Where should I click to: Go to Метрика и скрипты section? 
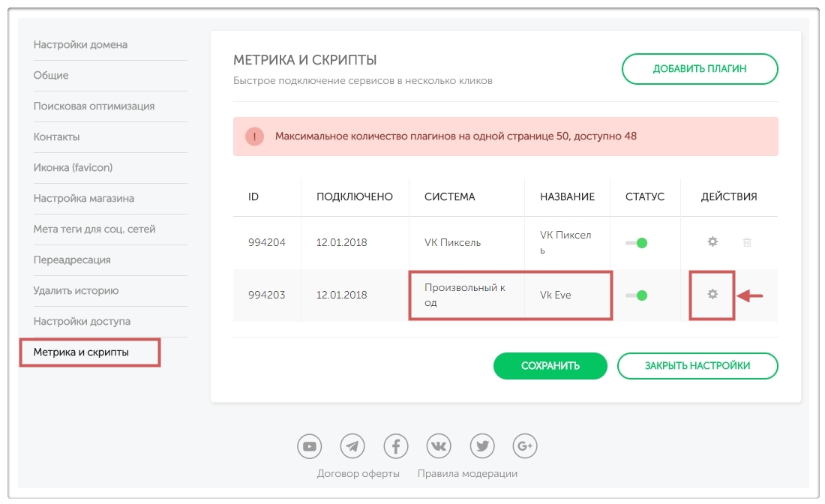pos(81,352)
